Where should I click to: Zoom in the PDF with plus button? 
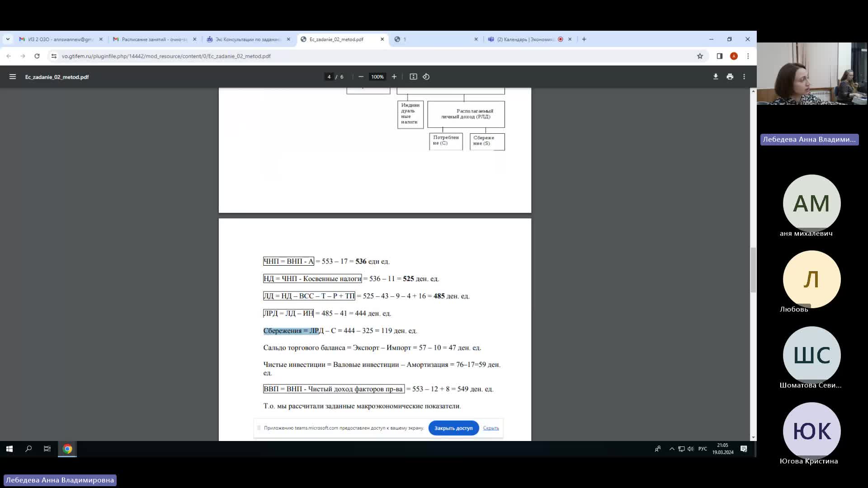(x=394, y=77)
